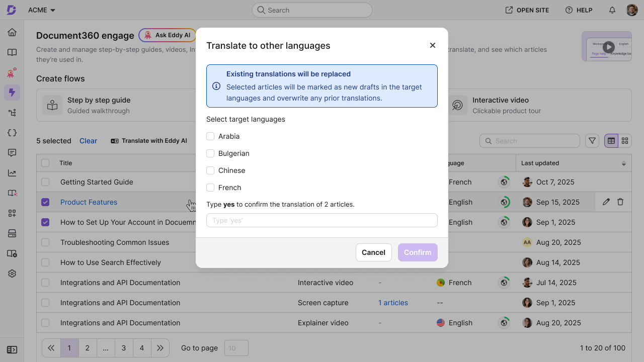Click the Clear selection link
This screenshot has width=644, height=362.
[x=88, y=141]
